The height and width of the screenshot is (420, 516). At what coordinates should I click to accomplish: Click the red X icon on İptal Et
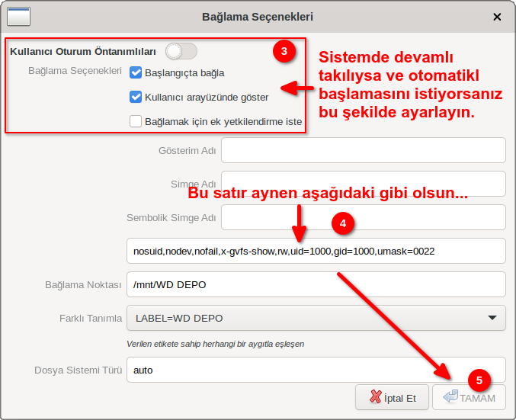(375, 397)
